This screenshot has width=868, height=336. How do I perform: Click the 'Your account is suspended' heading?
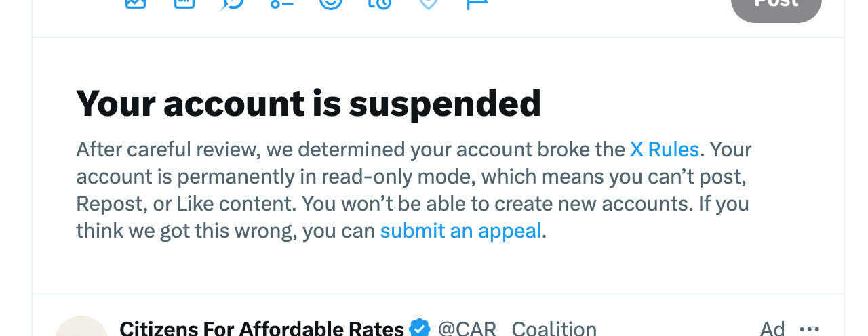point(309,104)
